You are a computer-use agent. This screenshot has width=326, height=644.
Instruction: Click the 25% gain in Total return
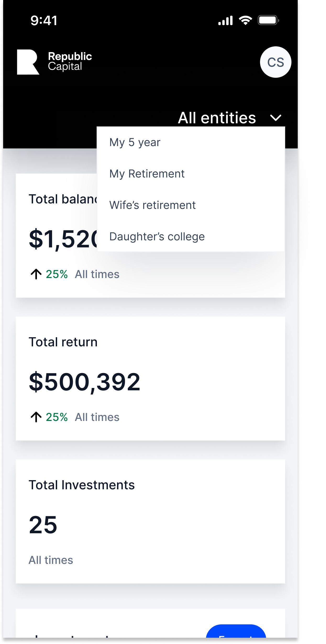[x=57, y=417]
